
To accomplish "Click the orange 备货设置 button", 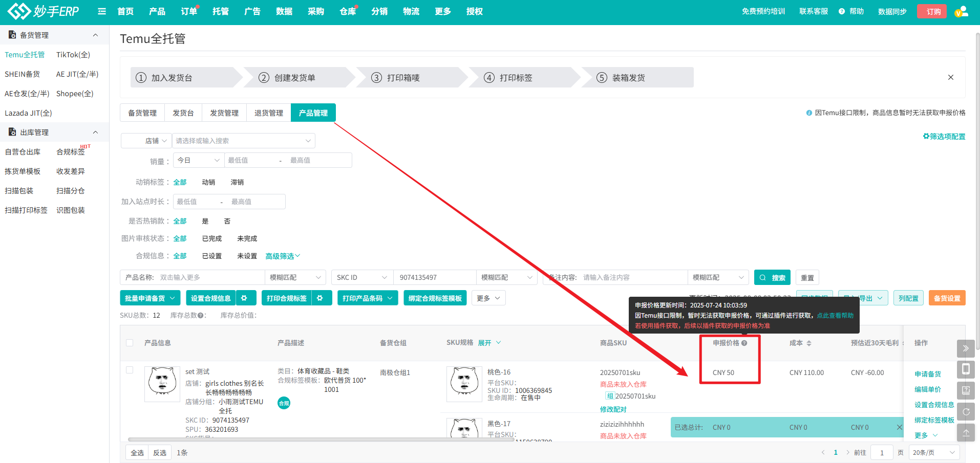I will point(947,298).
